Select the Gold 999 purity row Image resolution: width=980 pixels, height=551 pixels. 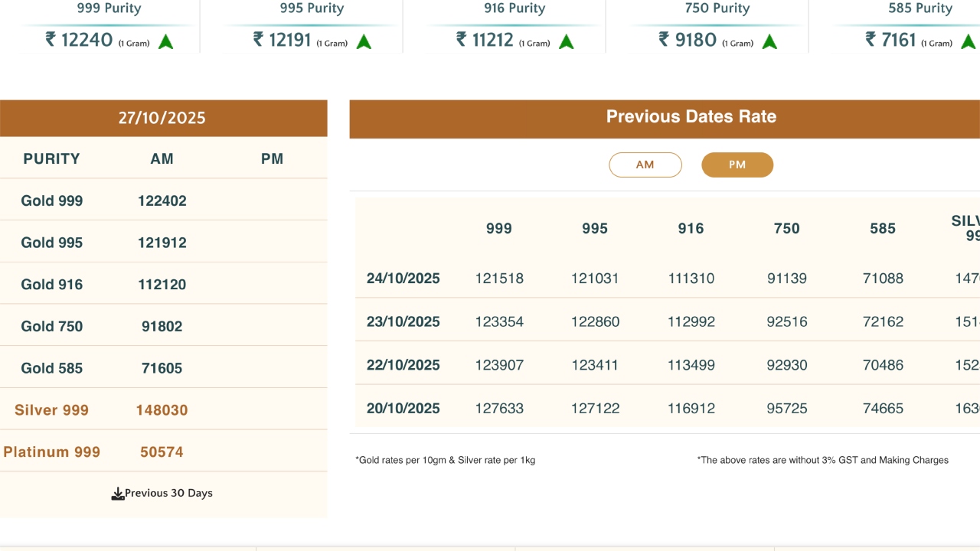point(52,201)
